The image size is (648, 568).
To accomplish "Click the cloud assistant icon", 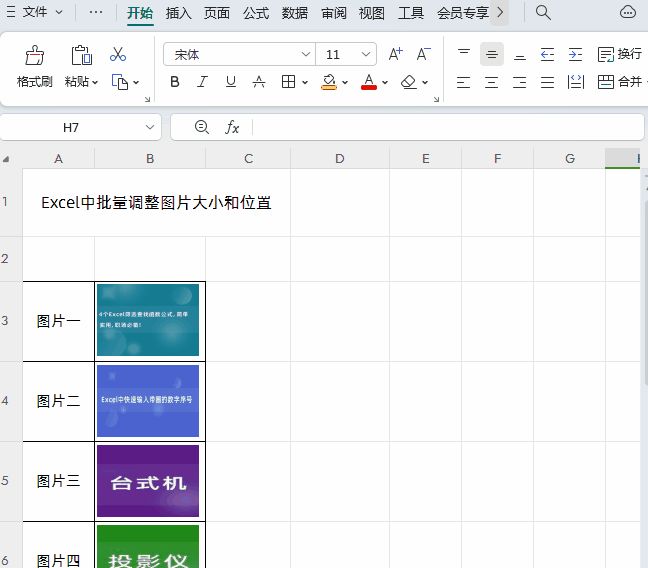I will point(628,12).
